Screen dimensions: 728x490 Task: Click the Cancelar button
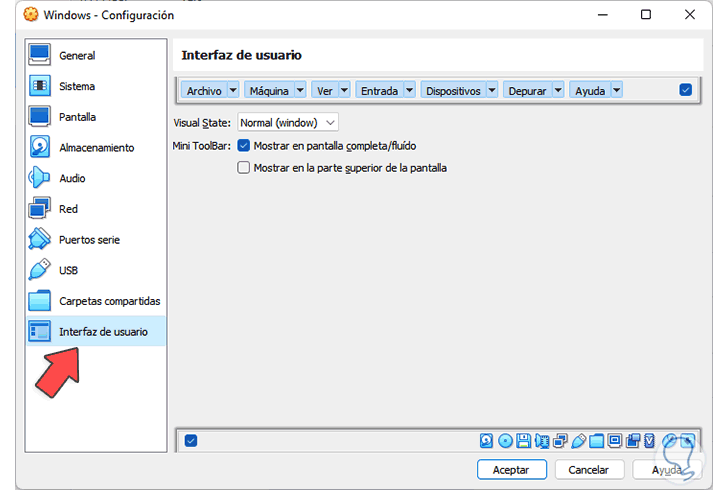[589, 470]
